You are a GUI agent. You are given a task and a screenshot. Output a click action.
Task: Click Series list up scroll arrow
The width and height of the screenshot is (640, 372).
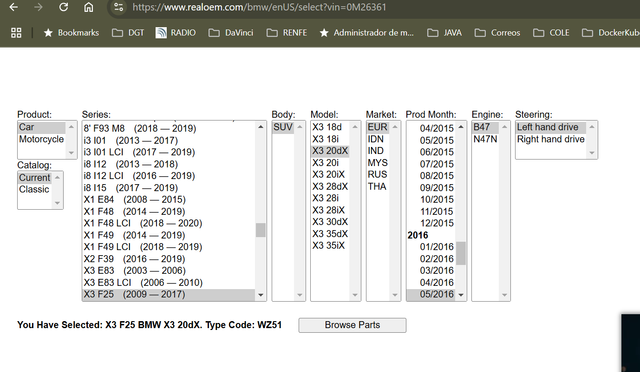tap(260, 127)
